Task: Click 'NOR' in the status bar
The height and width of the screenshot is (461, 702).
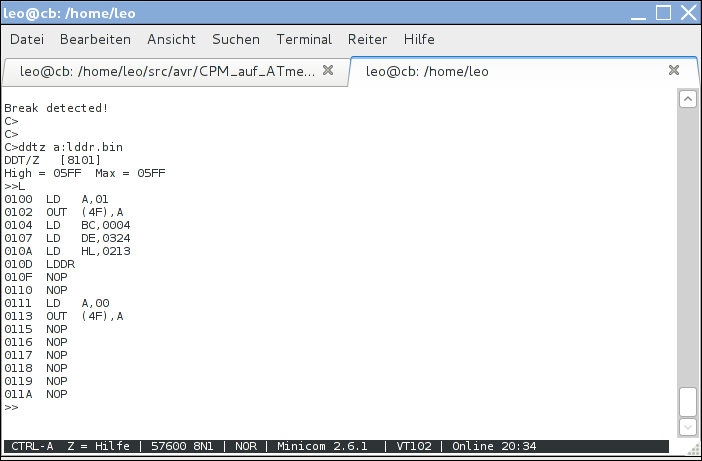Action: click(x=246, y=446)
